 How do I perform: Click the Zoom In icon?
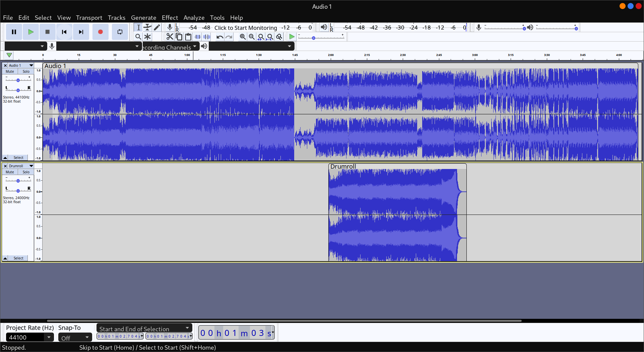[243, 37]
